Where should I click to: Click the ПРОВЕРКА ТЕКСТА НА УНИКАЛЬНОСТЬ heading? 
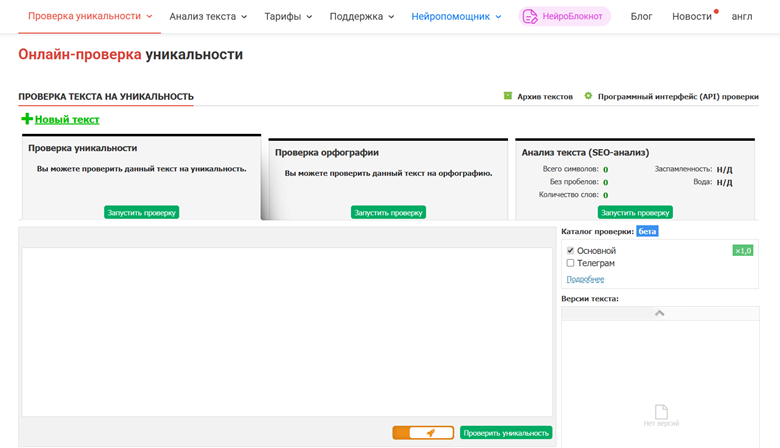tap(106, 96)
